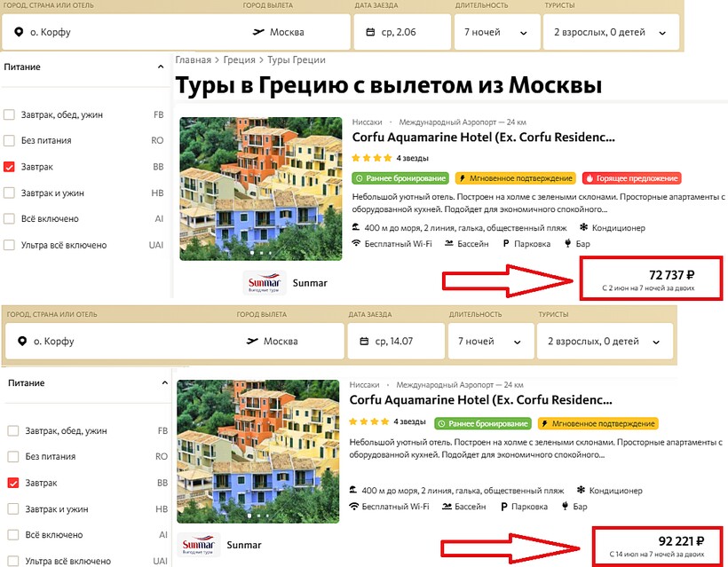The height and width of the screenshot is (567, 728).
Task: Click the 72 737 ₽ price button
Action: point(652,278)
